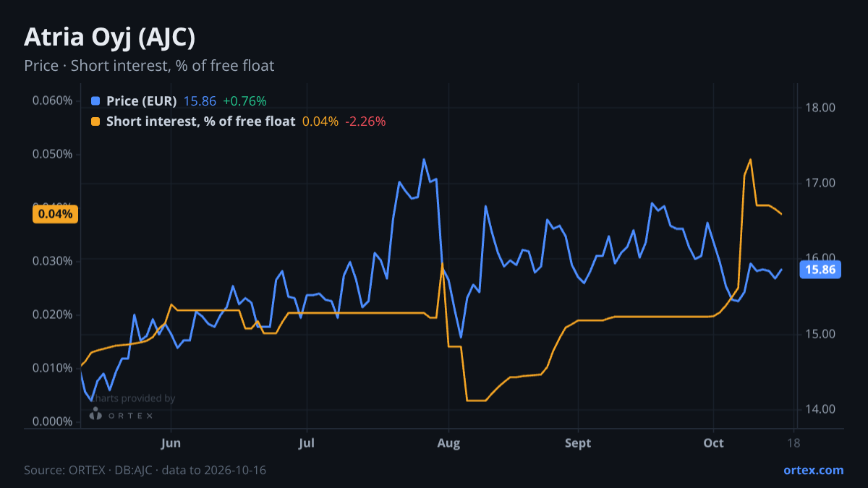Click the 16.00 right axis label

tap(820, 258)
